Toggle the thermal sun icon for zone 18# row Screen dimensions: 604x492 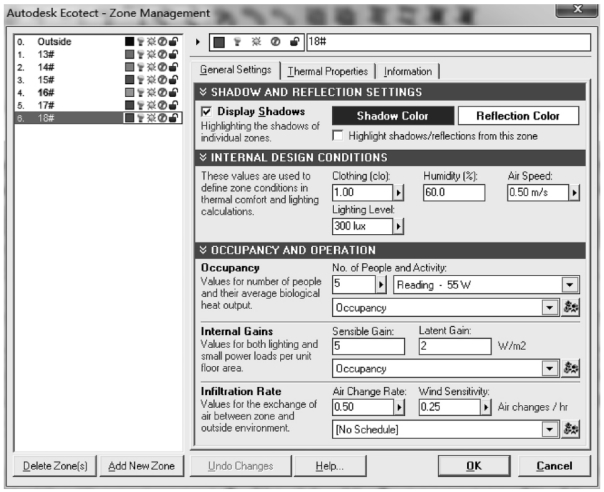151,118
